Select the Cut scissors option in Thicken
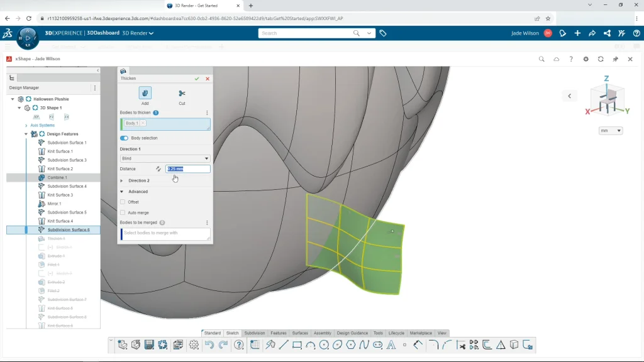Screen dimensions: 644x362 (x=182, y=94)
